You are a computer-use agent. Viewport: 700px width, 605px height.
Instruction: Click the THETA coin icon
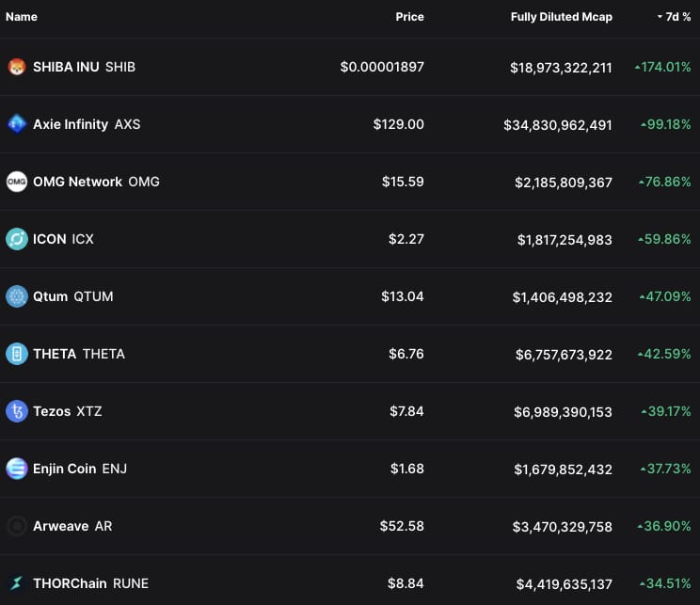point(17,354)
